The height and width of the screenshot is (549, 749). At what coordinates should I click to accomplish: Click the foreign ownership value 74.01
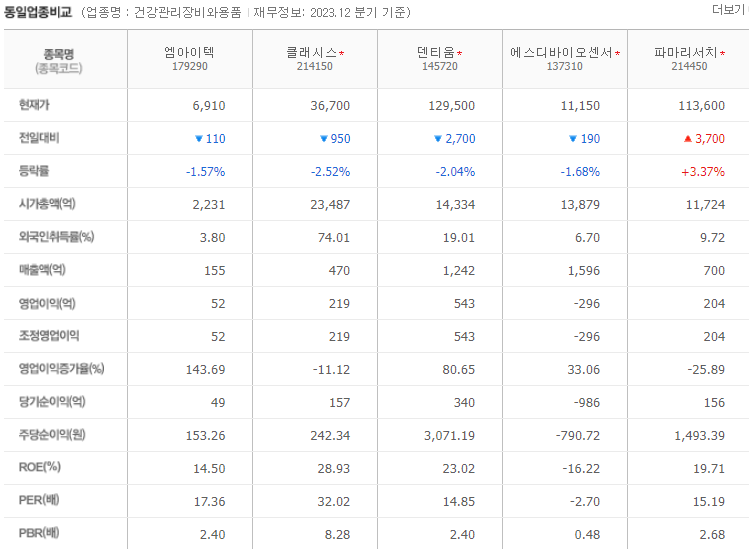pyautogui.click(x=334, y=237)
